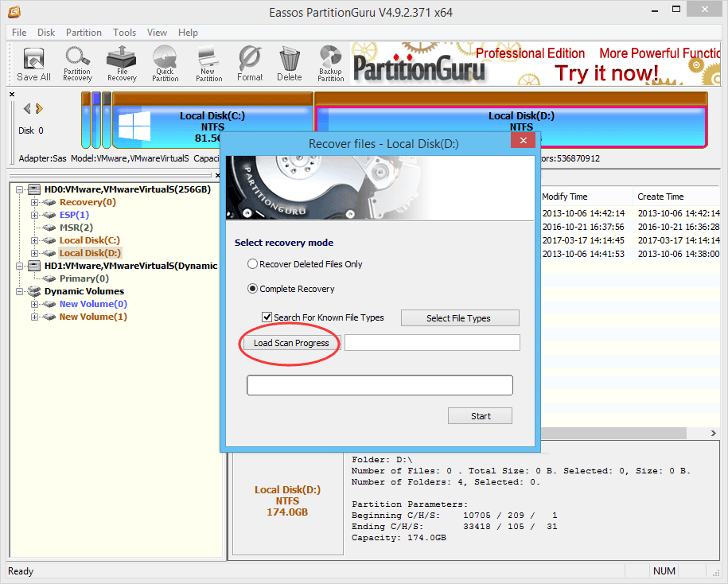Click Load Scan Progress button
The width and height of the screenshot is (728, 584).
[291, 343]
